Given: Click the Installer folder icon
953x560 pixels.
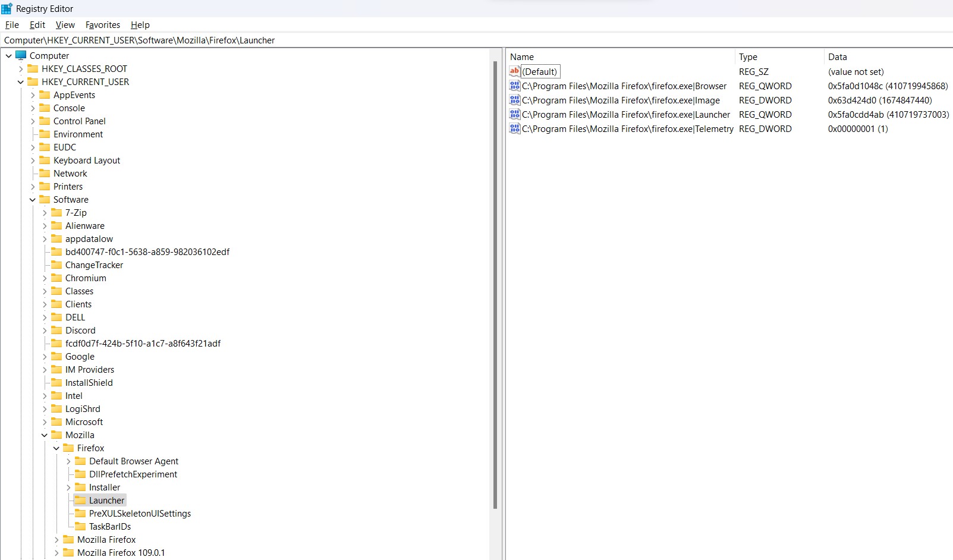Looking at the screenshot, I should coord(80,487).
